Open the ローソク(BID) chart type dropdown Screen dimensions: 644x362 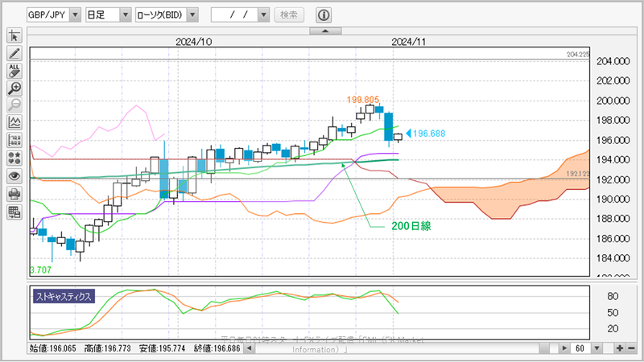point(192,15)
